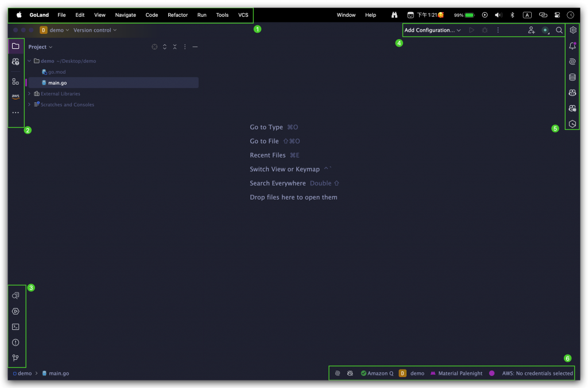Screen dimensions: 588x388
Task: Open the VCS menu
Action: 243,15
